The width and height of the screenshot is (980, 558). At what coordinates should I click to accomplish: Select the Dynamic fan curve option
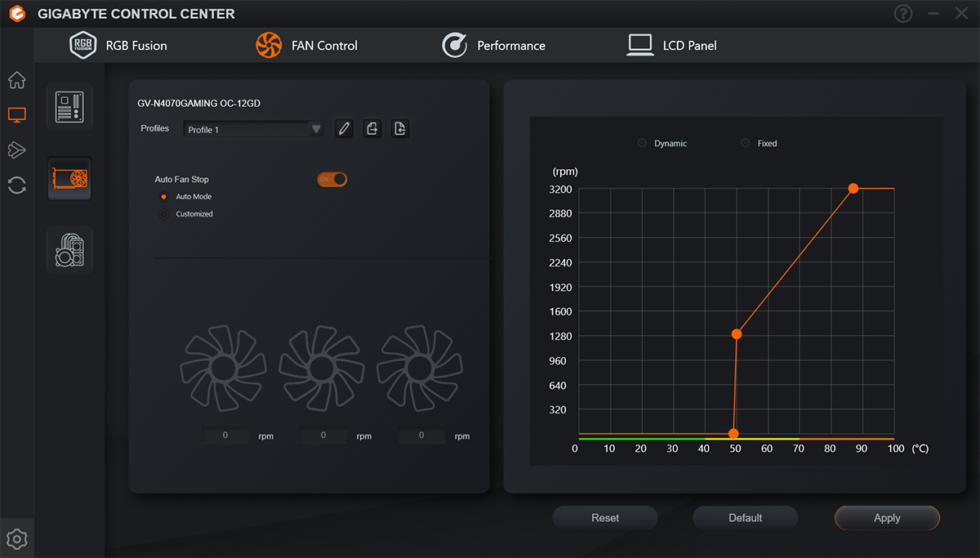(642, 143)
